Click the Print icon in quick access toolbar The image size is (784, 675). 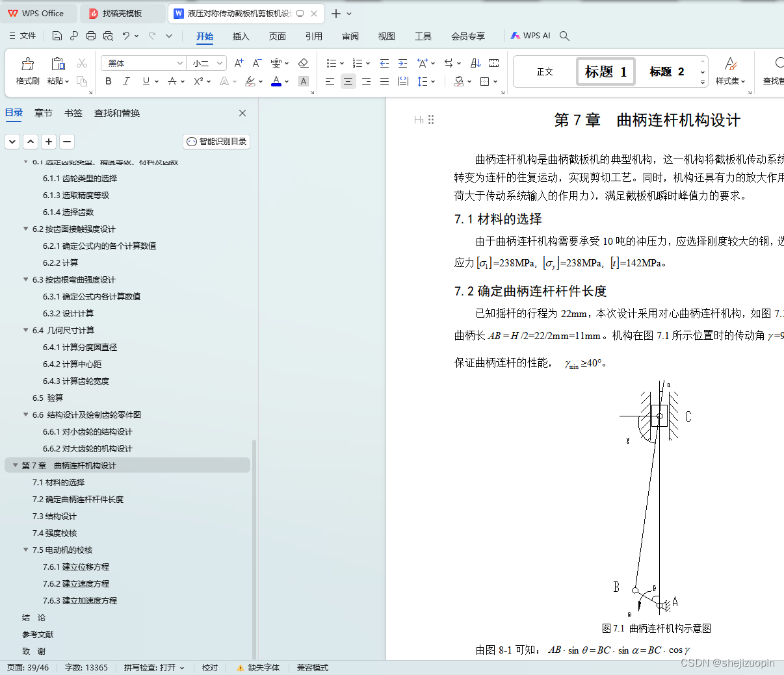coord(91,36)
